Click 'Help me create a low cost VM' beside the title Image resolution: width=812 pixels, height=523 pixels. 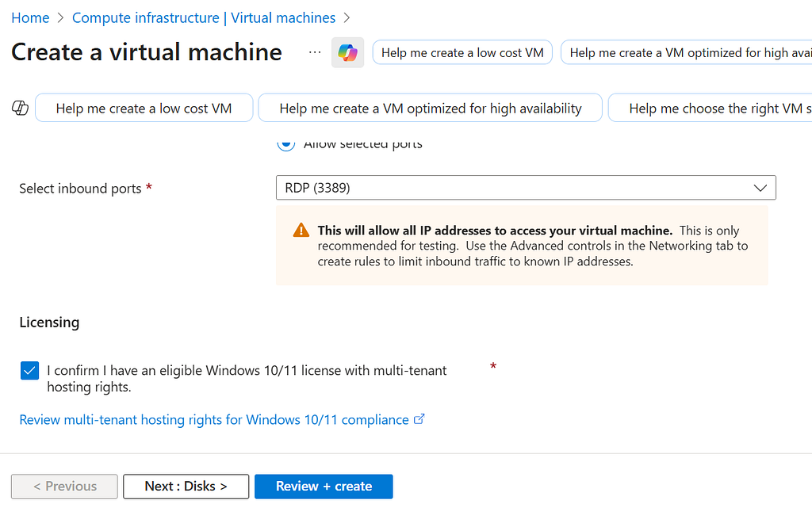[x=462, y=52]
